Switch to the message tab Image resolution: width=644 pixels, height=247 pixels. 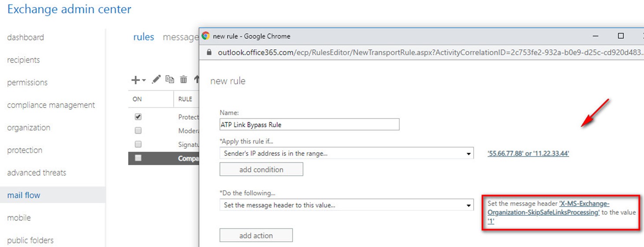click(x=180, y=37)
